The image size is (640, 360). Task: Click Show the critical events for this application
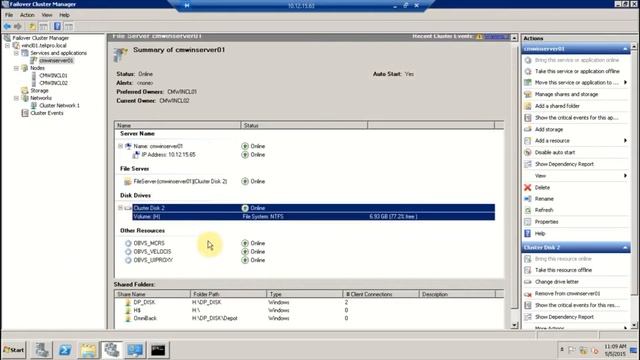[x=576, y=118]
